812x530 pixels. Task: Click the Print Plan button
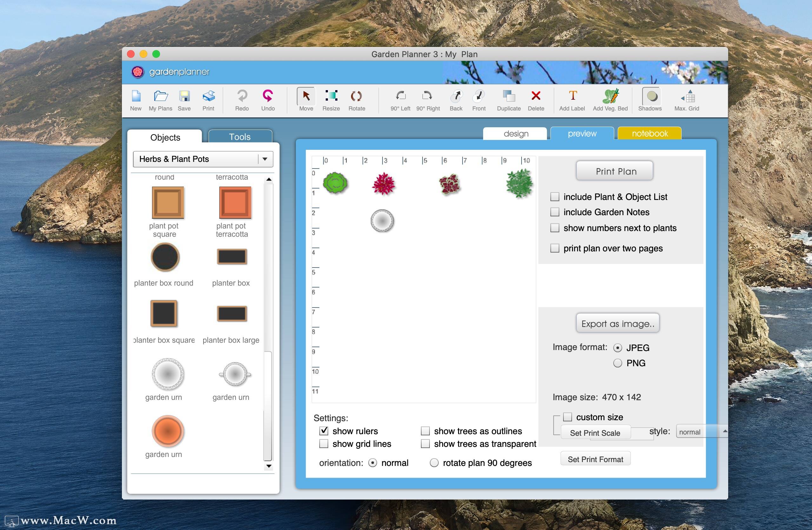(614, 171)
